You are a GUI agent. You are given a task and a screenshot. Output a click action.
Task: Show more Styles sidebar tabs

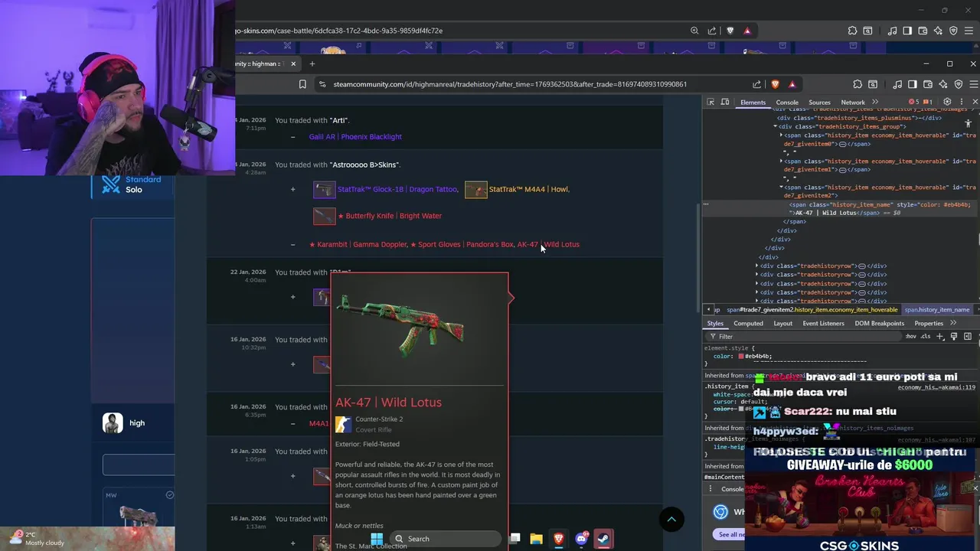953,323
